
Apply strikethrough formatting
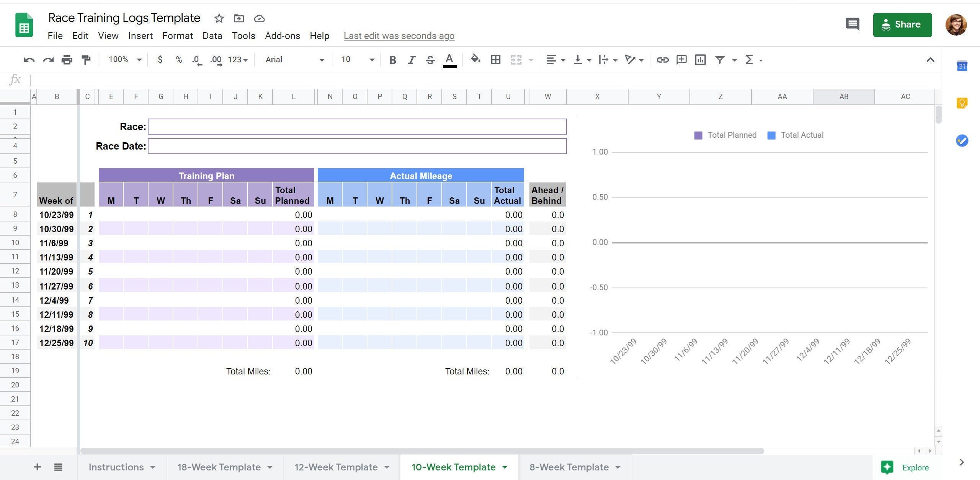(x=430, y=60)
